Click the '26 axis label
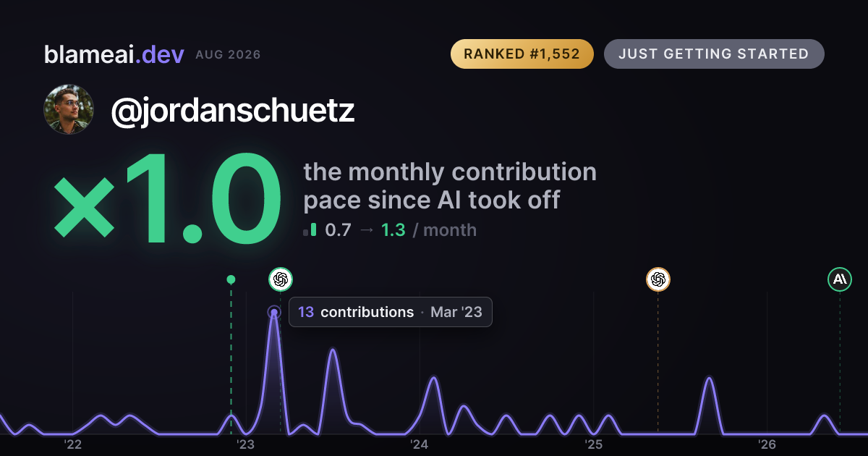 (767, 444)
